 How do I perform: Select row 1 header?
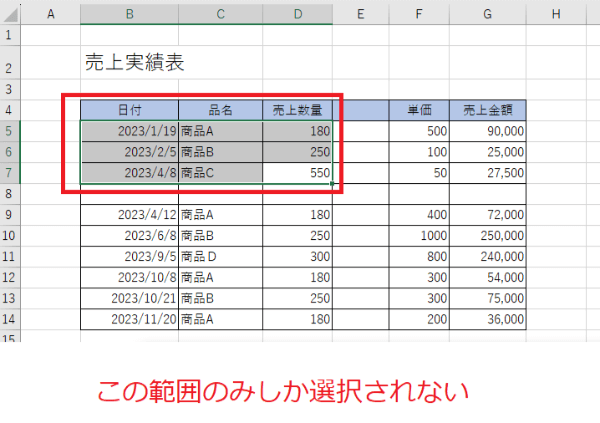tap(10, 35)
